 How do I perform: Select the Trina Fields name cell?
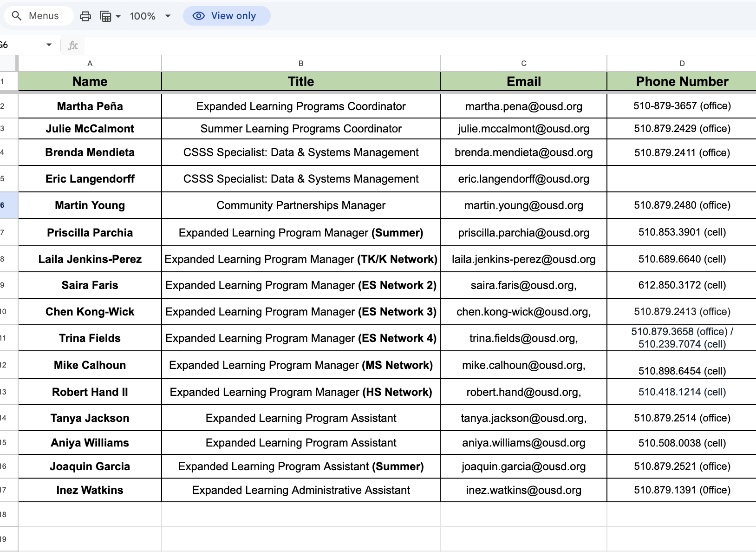tap(90, 338)
